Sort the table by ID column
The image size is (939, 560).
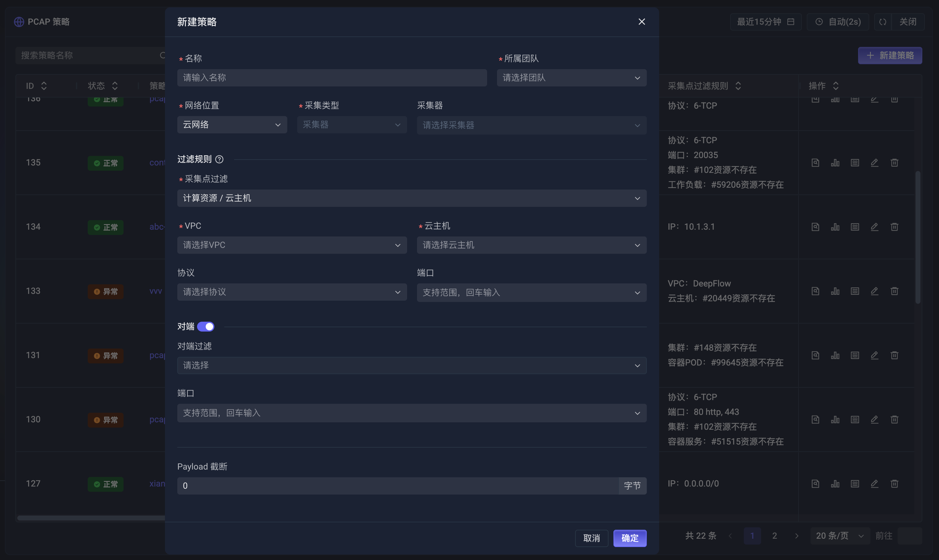[x=44, y=86]
